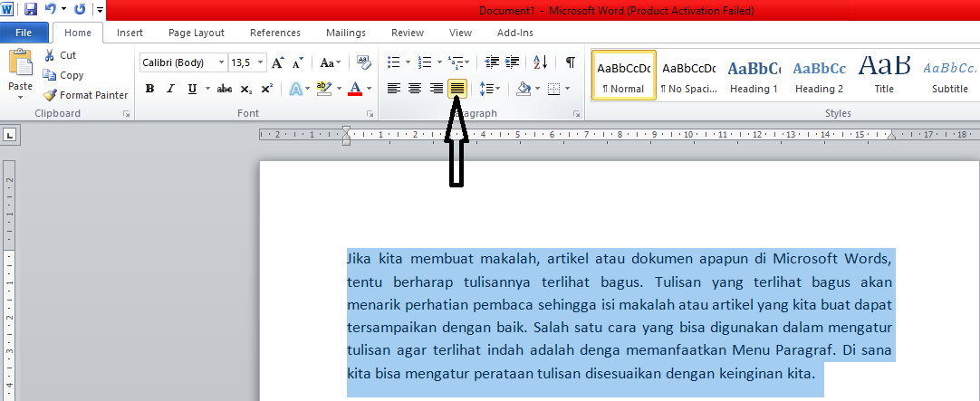Apply the Heading 1 style
The height and width of the screenshot is (401, 980).
point(754,75)
